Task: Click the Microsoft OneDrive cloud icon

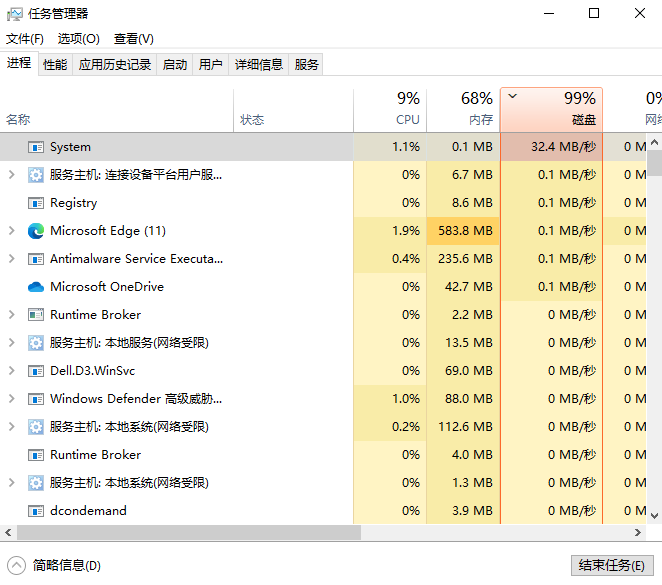Action: (36, 287)
